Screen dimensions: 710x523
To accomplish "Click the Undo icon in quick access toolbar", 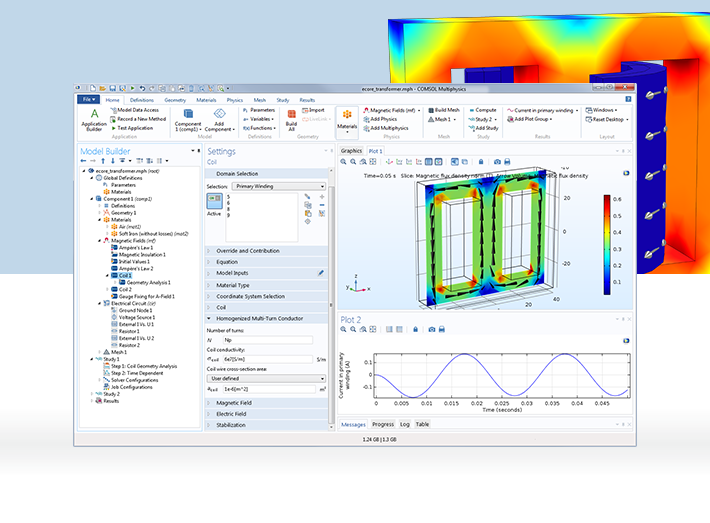I will pos(142,88).
